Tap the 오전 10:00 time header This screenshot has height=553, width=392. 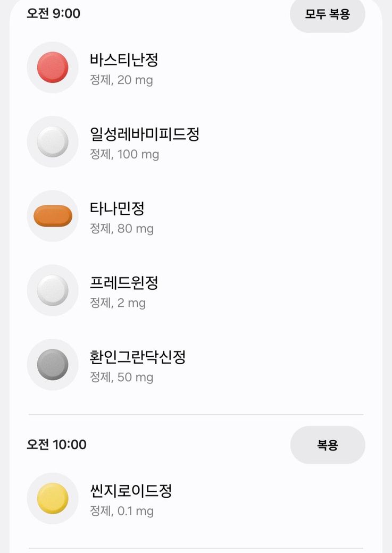pos(56,445)
